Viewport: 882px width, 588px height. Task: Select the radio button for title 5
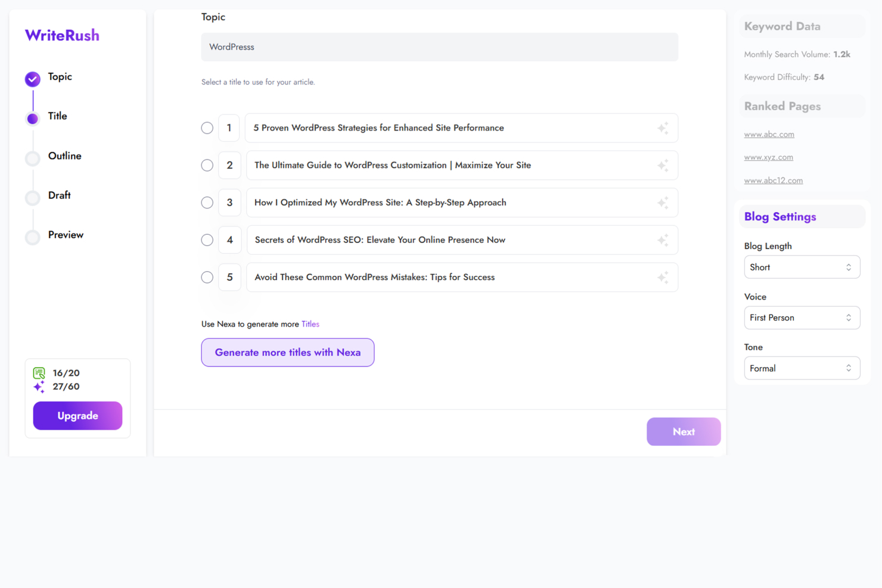point(207,277)
